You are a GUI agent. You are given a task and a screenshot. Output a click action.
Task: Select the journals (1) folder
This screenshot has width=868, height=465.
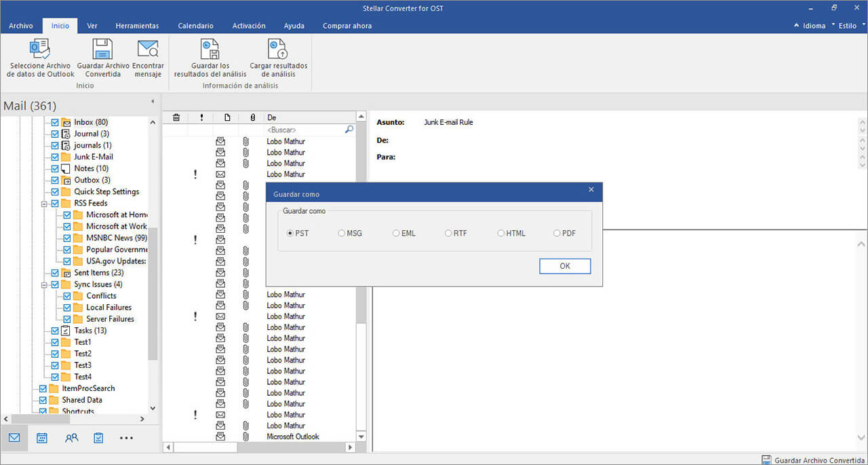point(93,145)
